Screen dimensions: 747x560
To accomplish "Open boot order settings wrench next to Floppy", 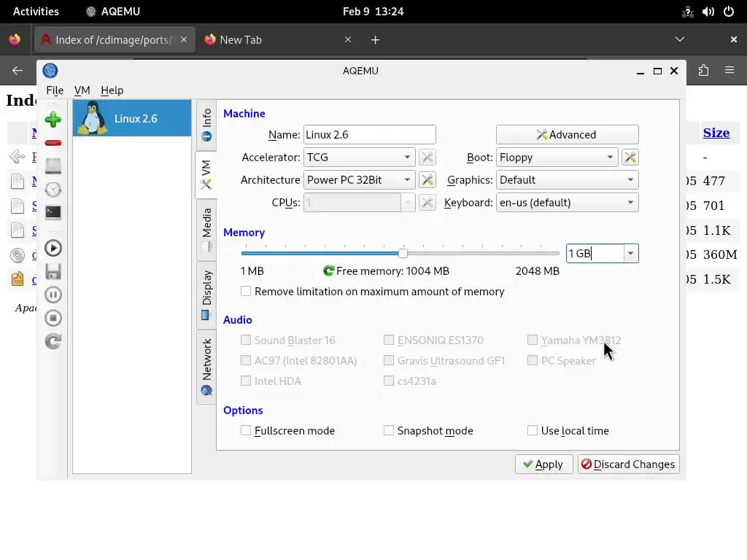I will (630, 157).
